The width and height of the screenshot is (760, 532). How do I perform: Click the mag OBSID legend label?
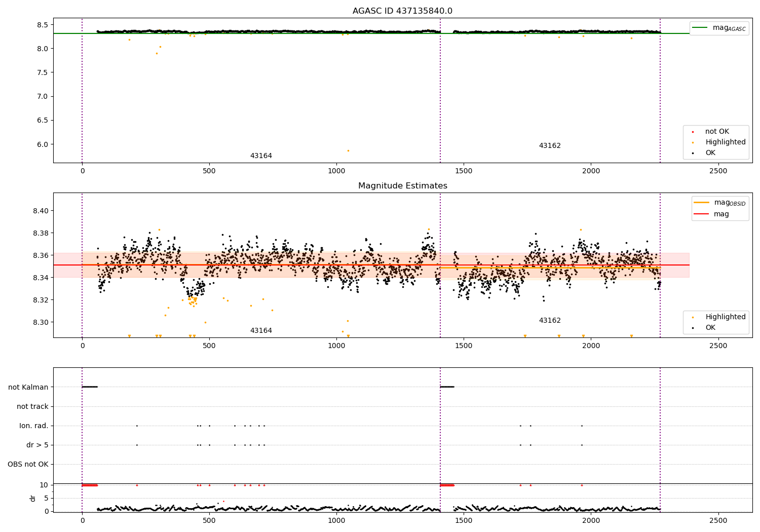click(x=730, y=203)
